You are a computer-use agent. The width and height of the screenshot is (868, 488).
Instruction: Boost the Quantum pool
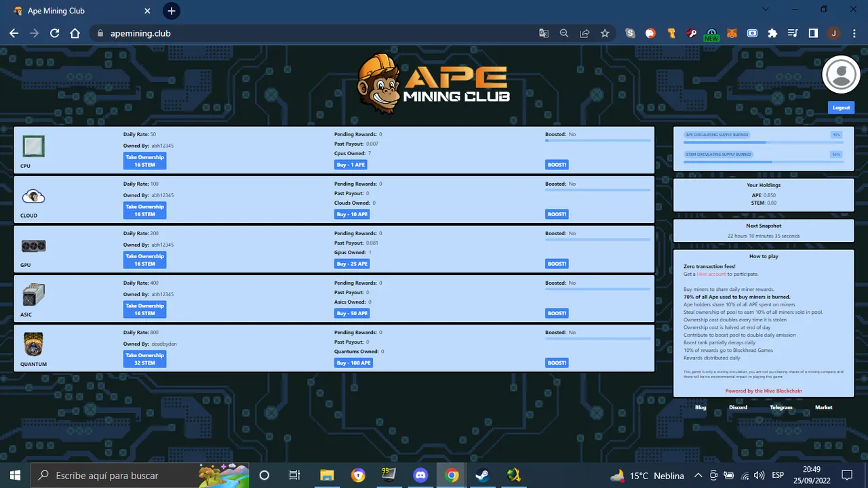tap(557, 363)
